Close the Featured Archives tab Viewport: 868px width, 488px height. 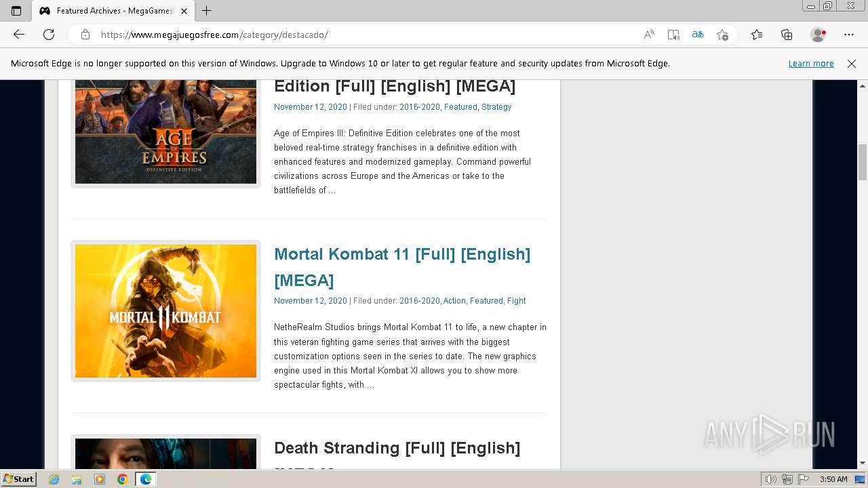pos(184,11)
